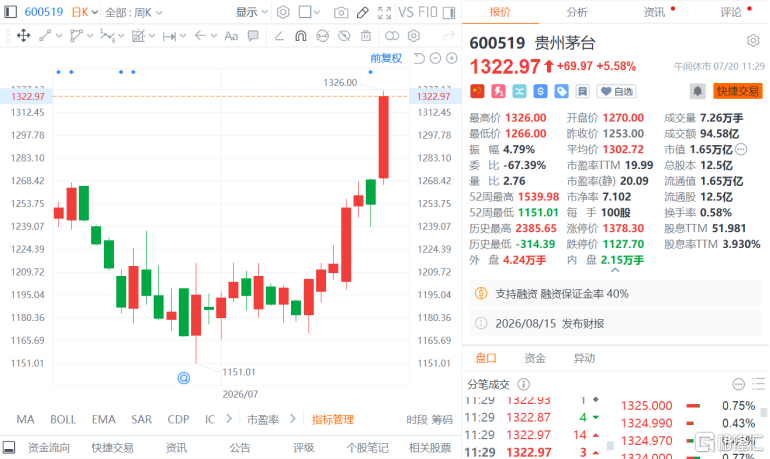Image resolution: width=770 pixels, height=459 pixels.
Task: Open the F10 company info
Action: [x=427, y=12]
